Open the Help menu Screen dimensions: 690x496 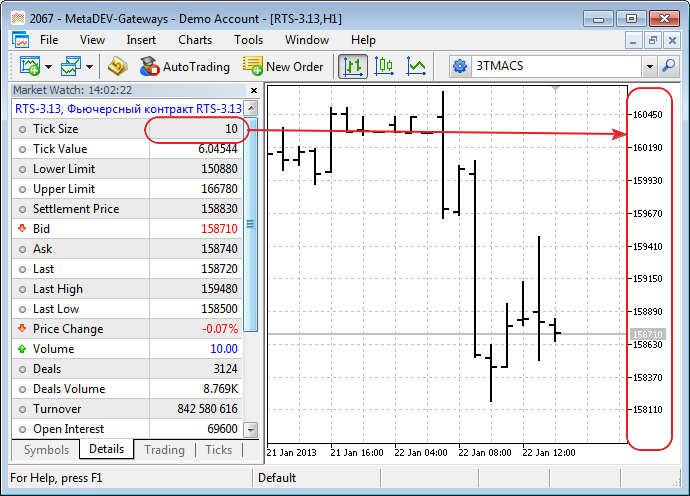click(x=363, y=40)
